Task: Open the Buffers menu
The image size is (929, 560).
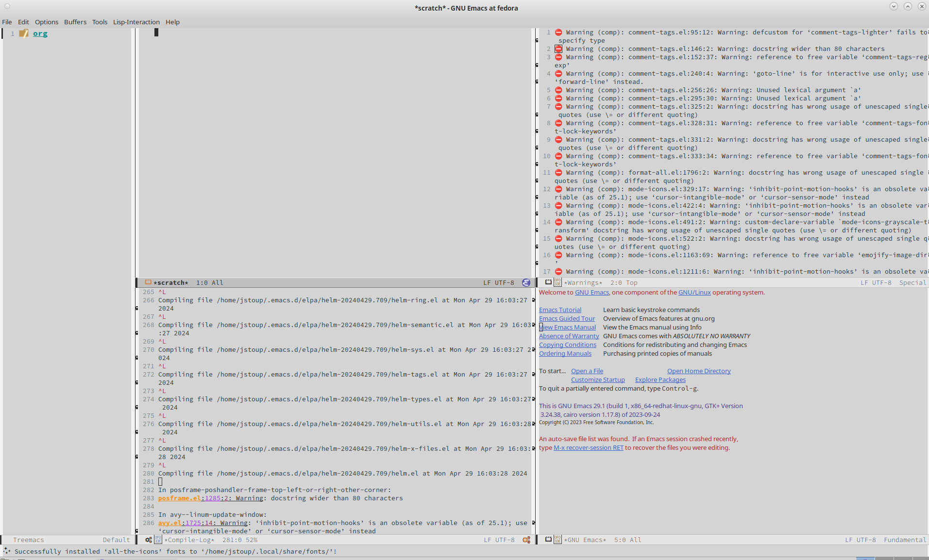Action: point(75,22)
